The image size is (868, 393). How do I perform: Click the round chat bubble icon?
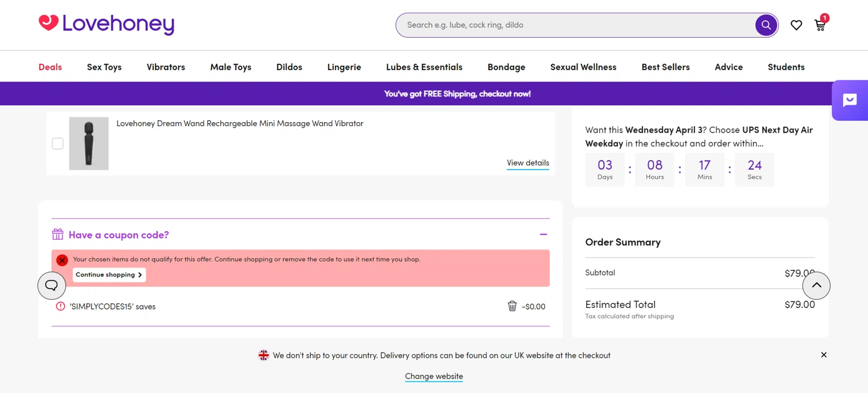tap(52, 285)
